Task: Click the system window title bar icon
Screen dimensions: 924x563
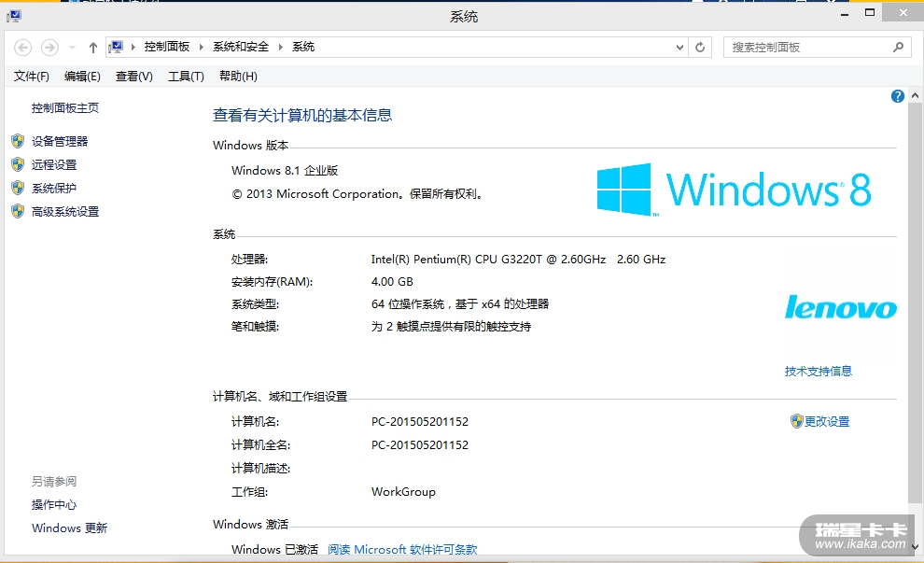Action: [14, 16]
